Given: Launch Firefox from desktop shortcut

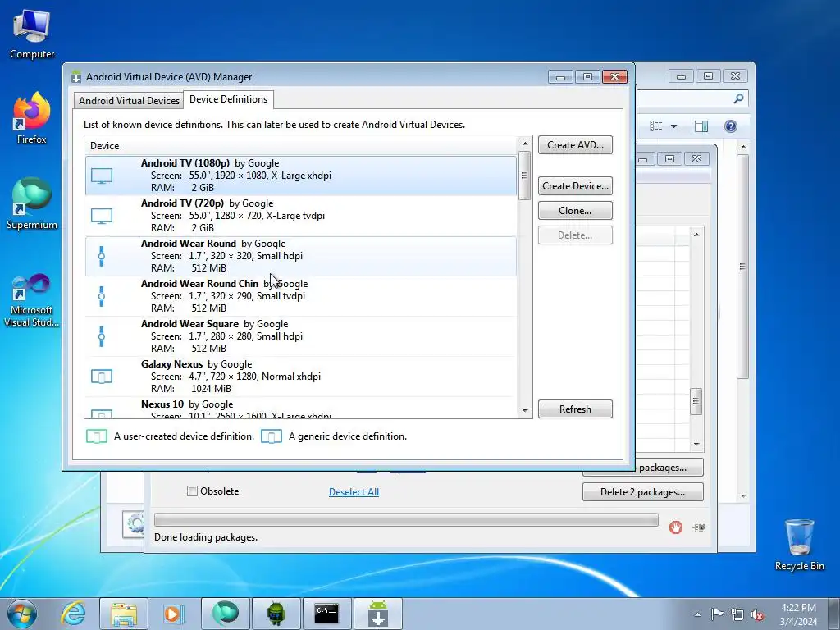Looking at the screenshot, I should pyautogui.click(x=32, y=118).
